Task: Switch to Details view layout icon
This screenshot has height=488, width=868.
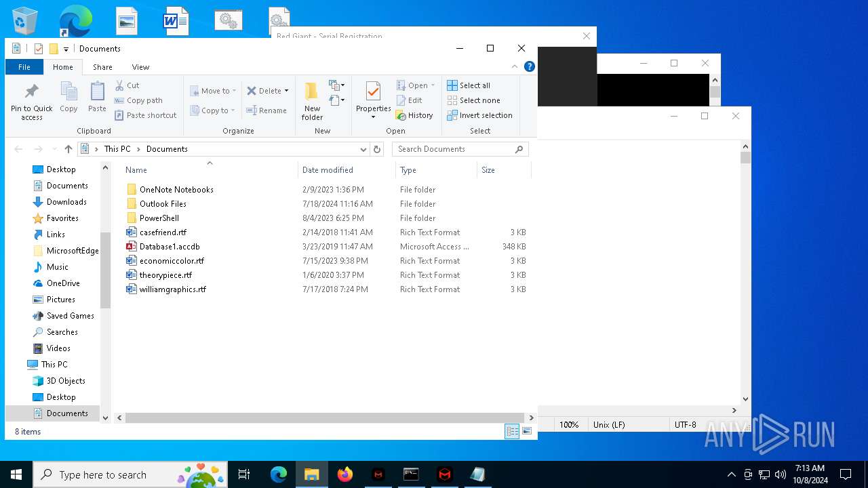Action: (x=512, y=431)
